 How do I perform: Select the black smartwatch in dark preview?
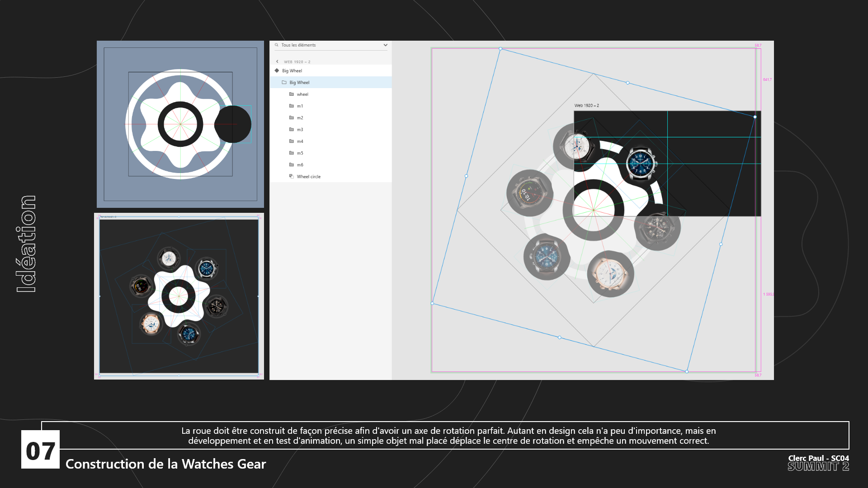click(140, 286)
